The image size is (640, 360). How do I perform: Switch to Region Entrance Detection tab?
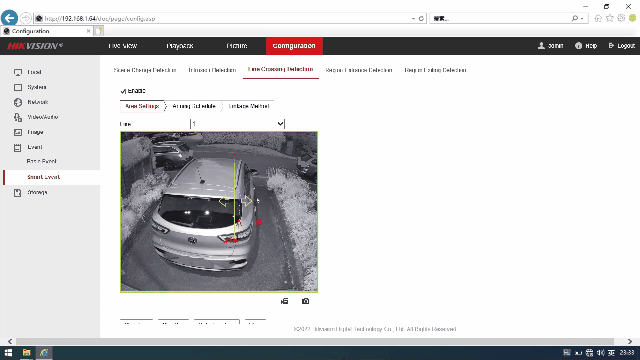coord(359,70)
